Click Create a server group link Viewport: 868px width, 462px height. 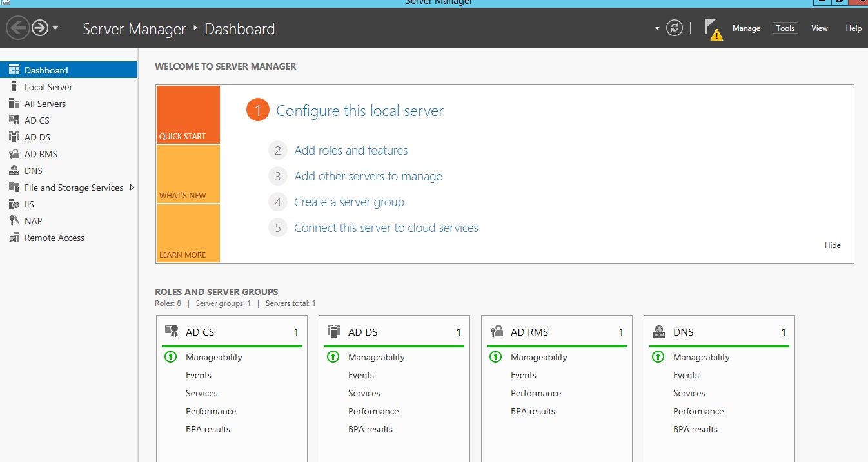[349, 202]
